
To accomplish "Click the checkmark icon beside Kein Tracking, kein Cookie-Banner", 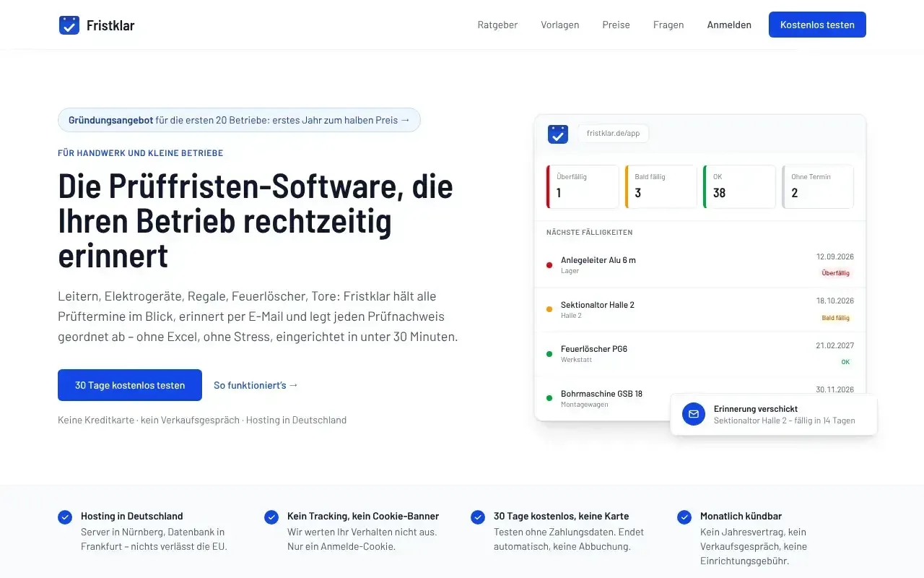I will click(271, 517).
